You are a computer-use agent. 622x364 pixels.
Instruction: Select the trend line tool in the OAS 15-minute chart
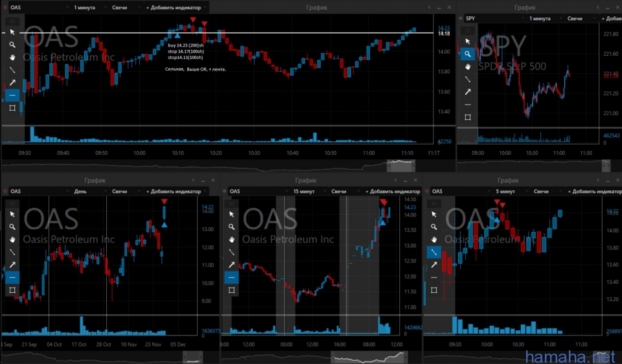232,252
